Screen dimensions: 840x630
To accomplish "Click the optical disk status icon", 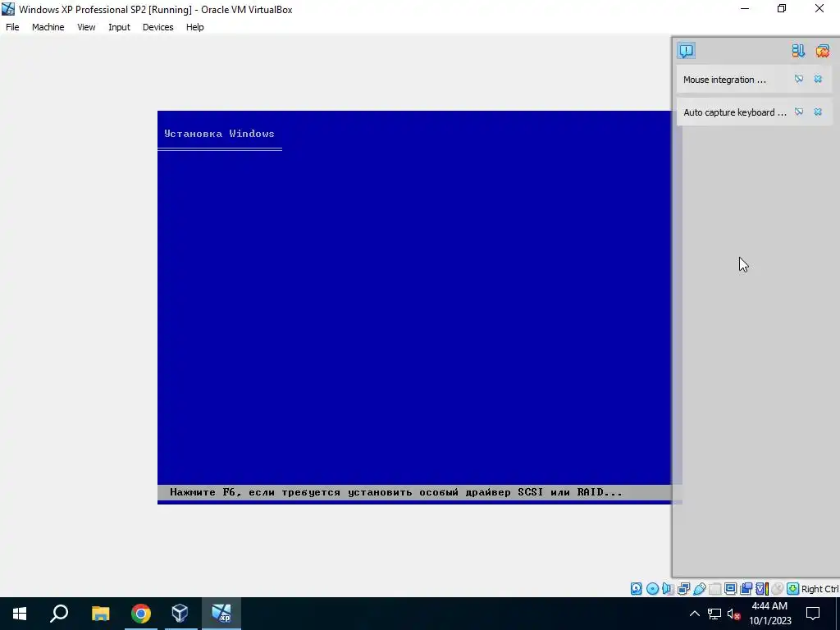I will [x=652, y=589].
